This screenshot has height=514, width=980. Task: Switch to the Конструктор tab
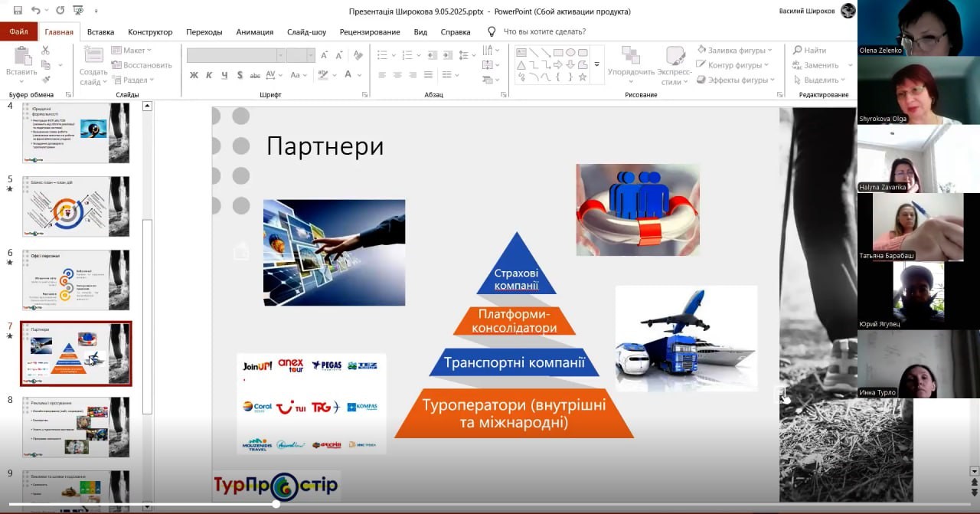(150, 31)
